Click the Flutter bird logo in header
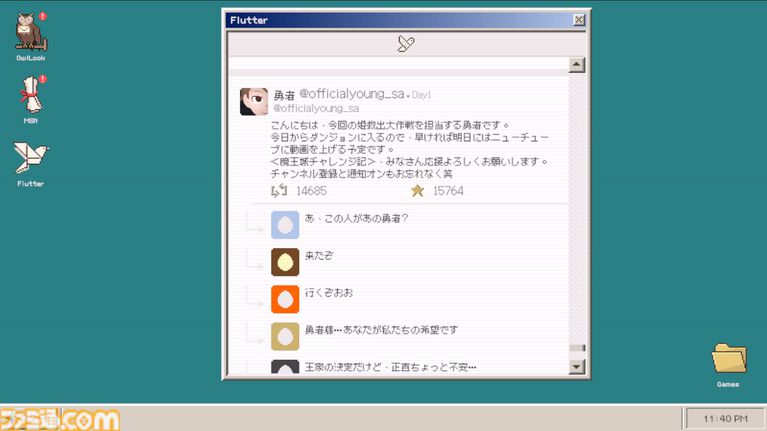Viewport: 767px width, 431px height. (x=406, y=43)
